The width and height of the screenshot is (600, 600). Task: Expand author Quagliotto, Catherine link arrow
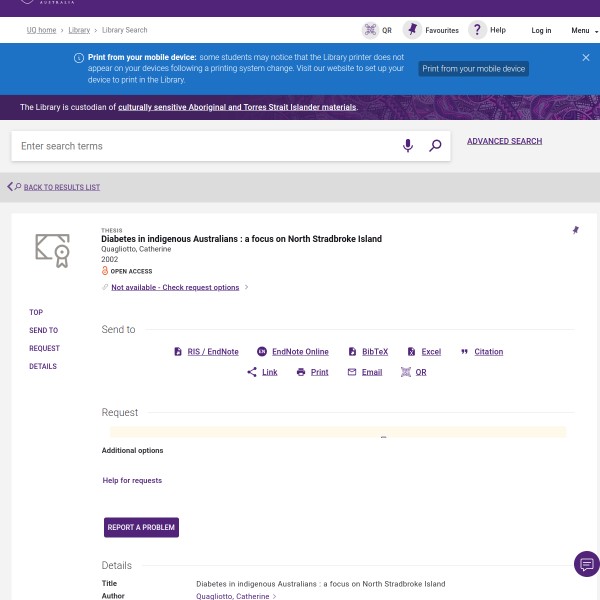pos(275,597)
